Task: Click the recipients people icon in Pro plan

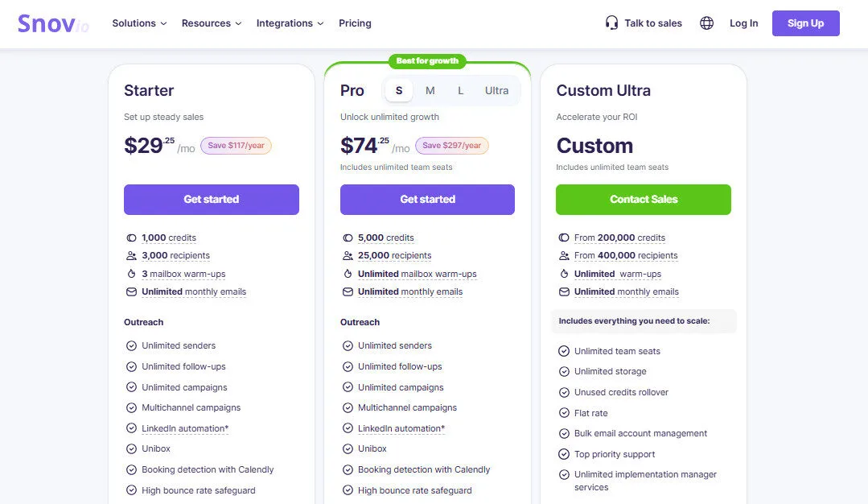Action: [x=346, y=255]
